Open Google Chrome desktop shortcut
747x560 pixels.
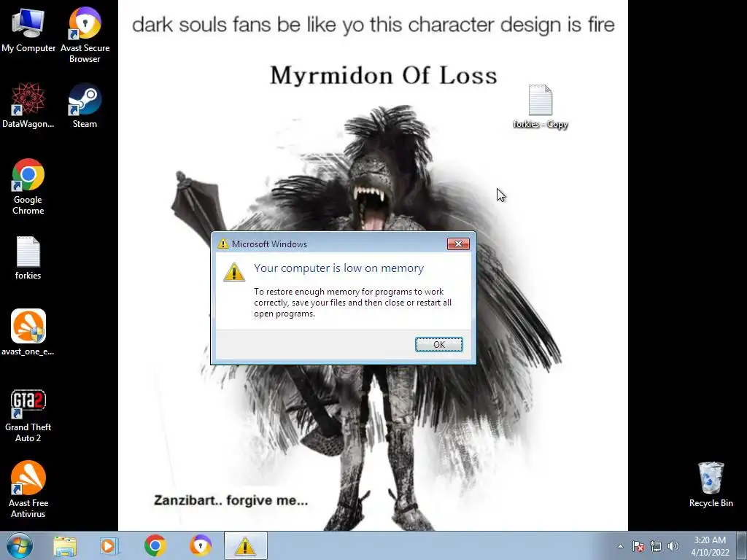[x=28, y=186]
